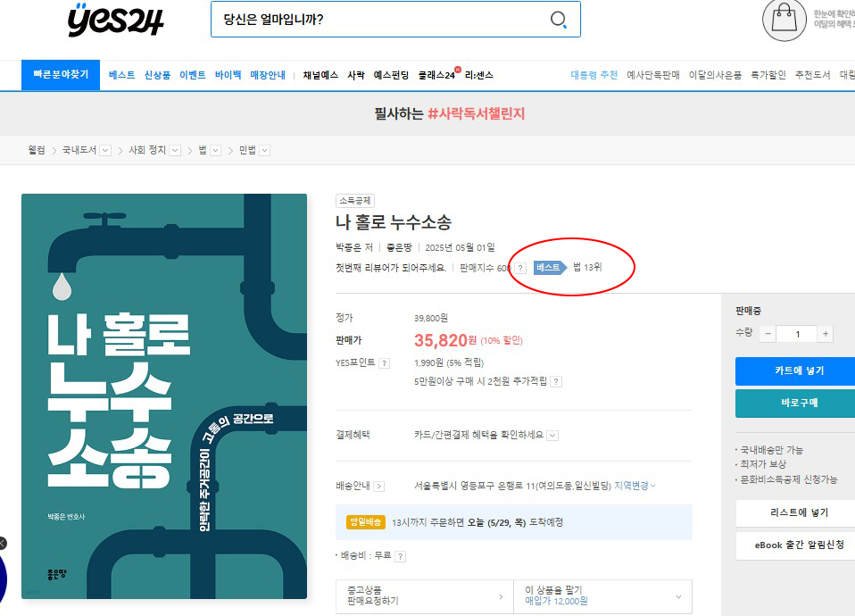855x616 pixels.
Task: Decrease quantity with the minus button
Action: tap(768, 333)
